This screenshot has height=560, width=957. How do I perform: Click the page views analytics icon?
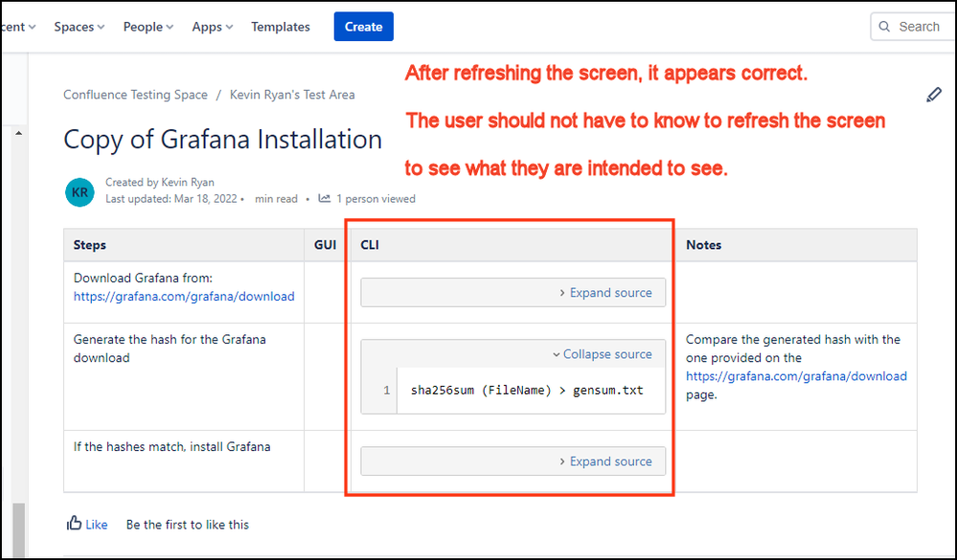point(324,198)
